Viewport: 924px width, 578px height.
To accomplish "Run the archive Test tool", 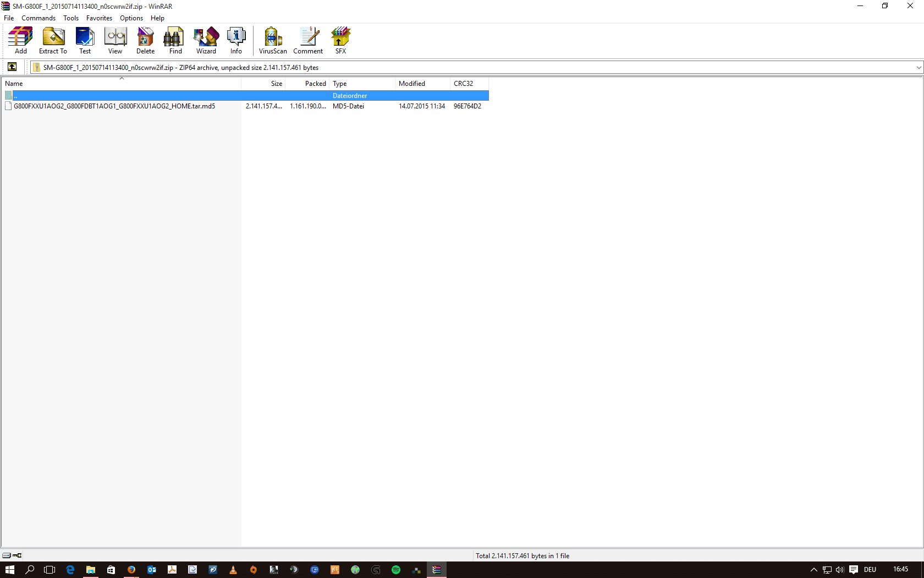I will (85, 41).
